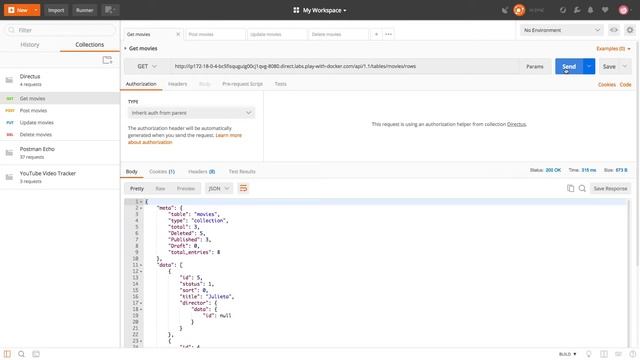Open the new window options icon
Viewport: 640px width, 360px height.
(x=110, y=10)
